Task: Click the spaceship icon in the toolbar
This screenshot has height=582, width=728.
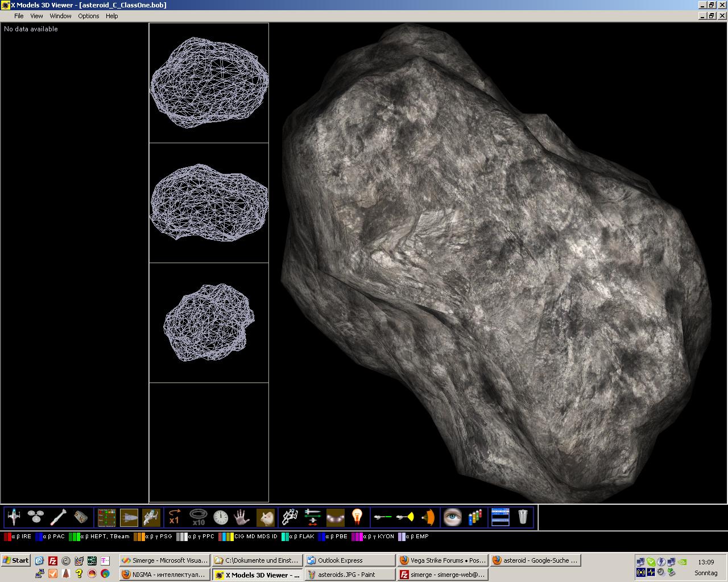Action: click(x=14, y=517)
